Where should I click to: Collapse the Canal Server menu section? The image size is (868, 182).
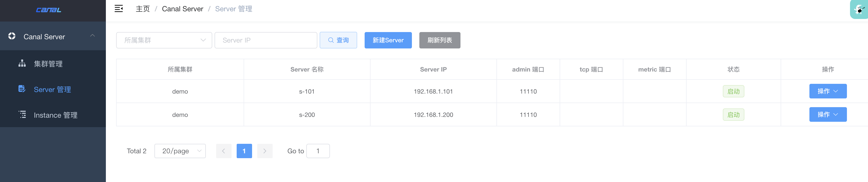92,36
